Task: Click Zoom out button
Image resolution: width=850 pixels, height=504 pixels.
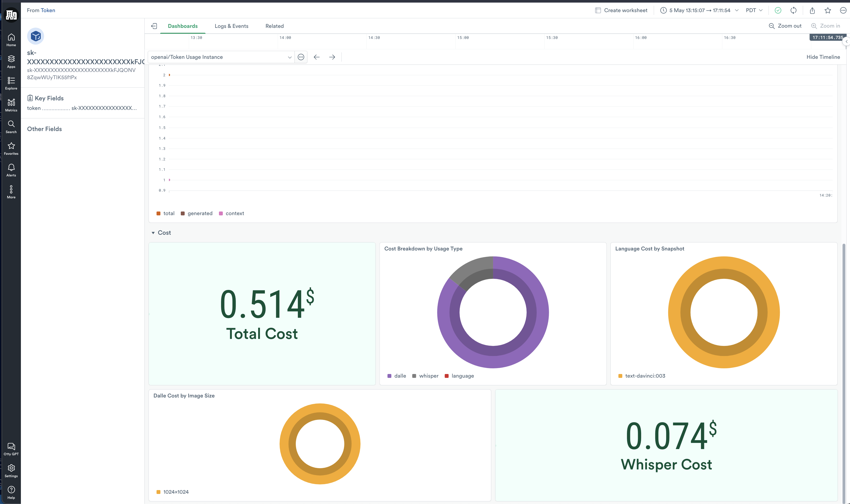Action: point(785,26)
